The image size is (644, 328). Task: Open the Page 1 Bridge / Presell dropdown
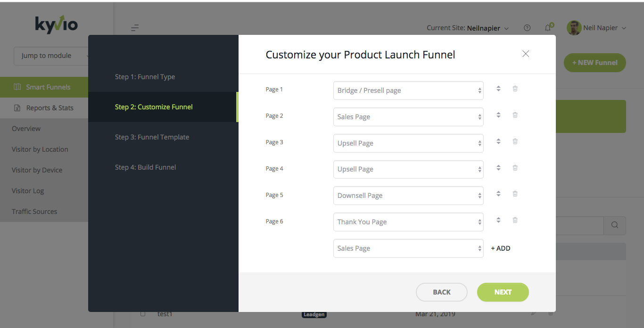pos(408,90)
